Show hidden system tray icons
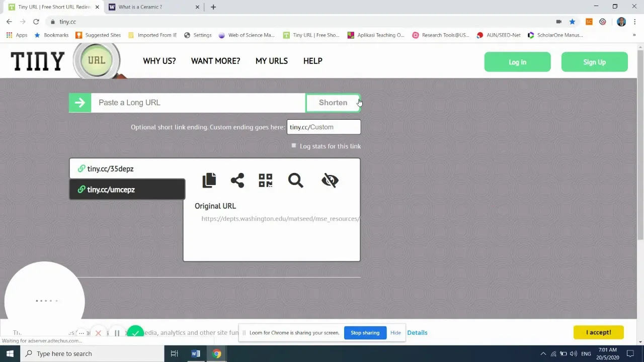 [543, 353]
